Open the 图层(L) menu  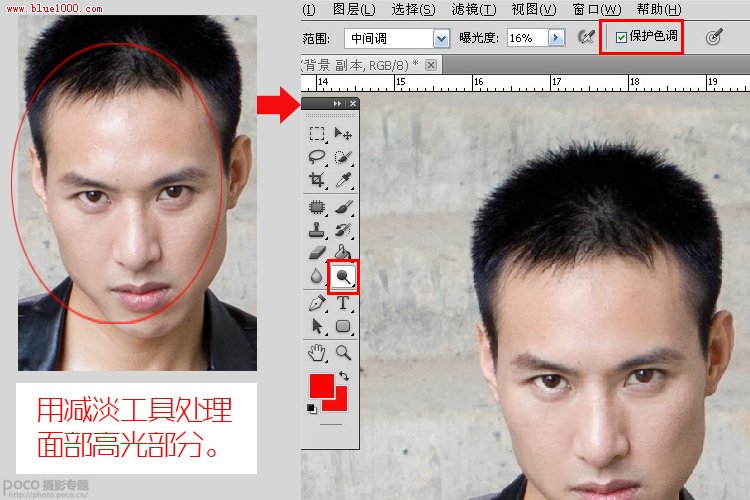pyautogui.click(x=354, y=9)
